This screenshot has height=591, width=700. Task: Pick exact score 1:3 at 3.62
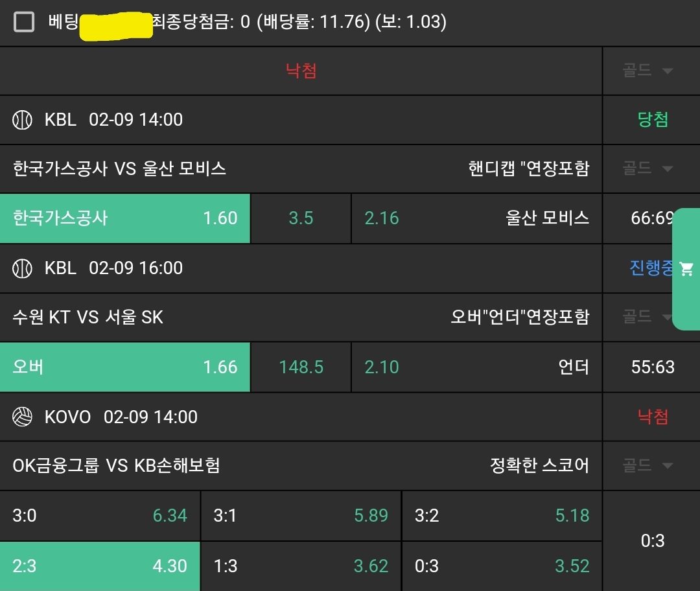click(x=301, y=566)
